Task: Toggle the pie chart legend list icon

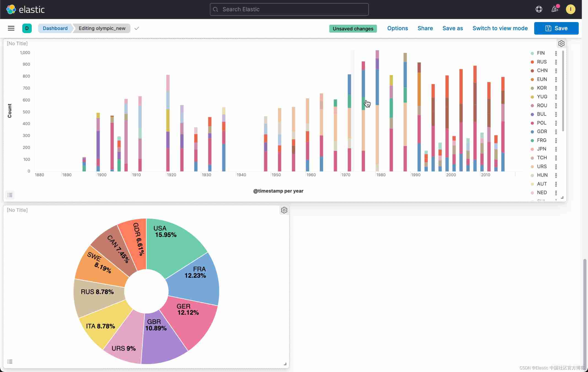Action: tap(10, 362)
